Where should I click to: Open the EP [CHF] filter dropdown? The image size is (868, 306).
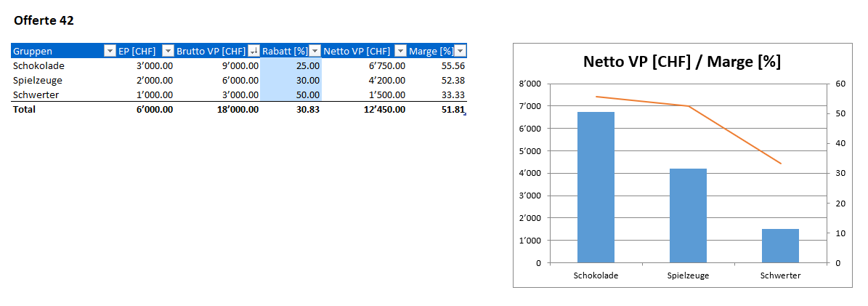[168, 51]
